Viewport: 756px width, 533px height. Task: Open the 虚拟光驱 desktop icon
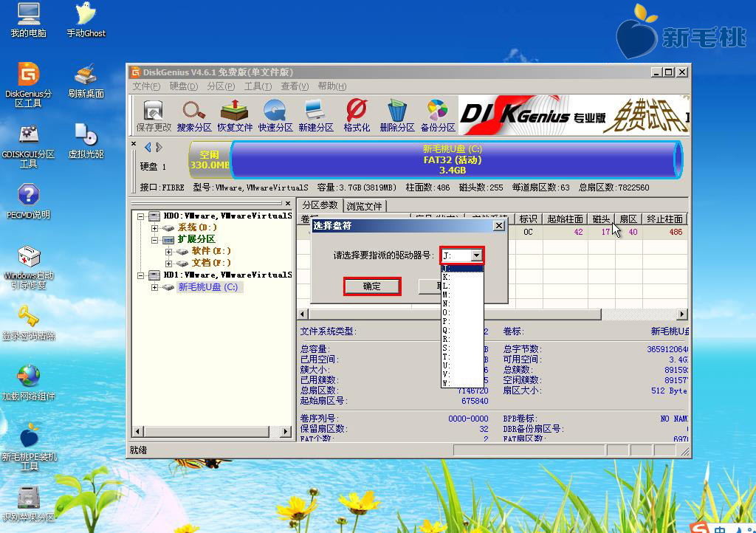point(86,141)
